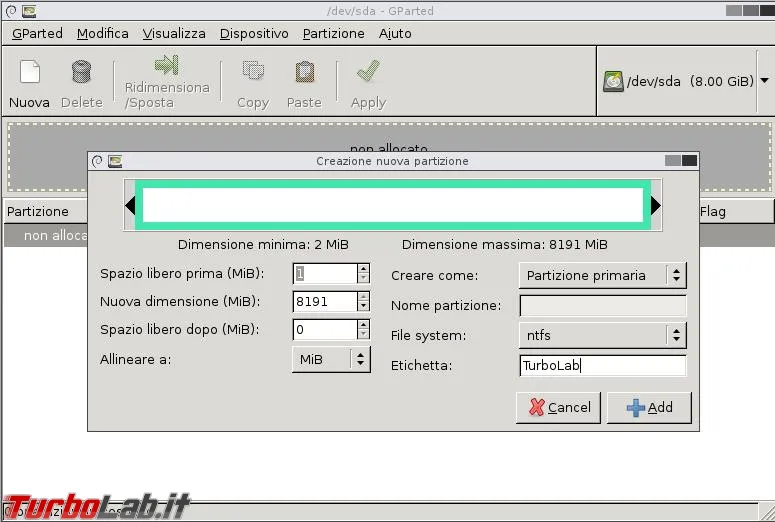Click the Etichetta field containing TurboLab
This screenshot has height=522, width=775.
[603, 366]
